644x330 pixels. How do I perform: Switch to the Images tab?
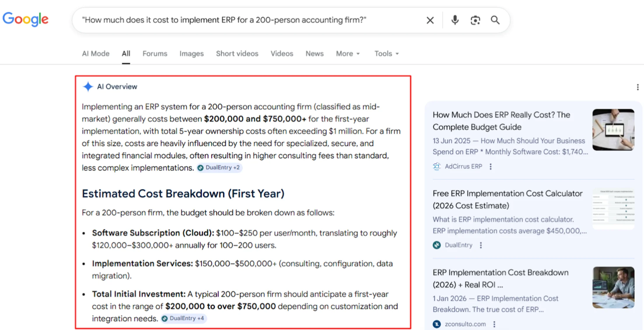click(x=191, y=54)
